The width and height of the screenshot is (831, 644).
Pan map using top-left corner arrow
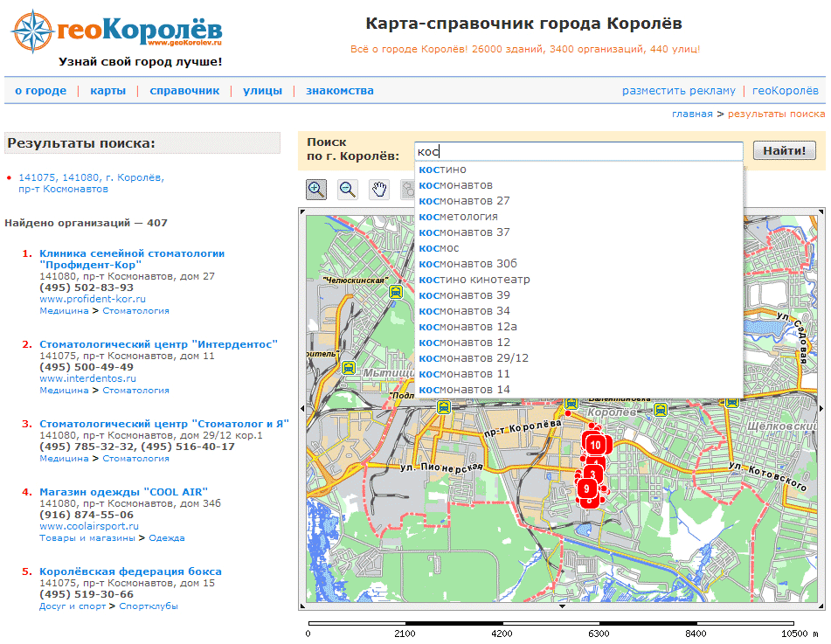click(x=302, y=211)
